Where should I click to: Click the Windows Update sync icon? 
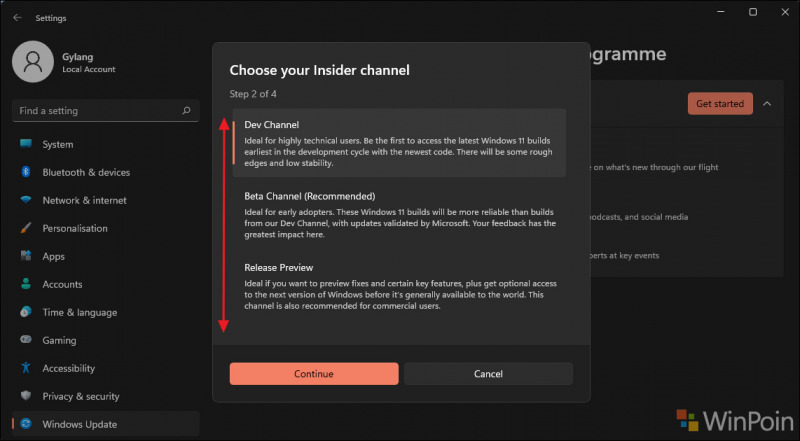pos(26,424)
